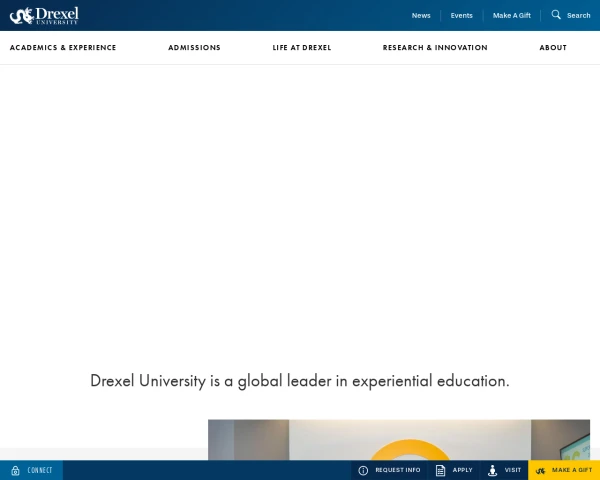Click the dragon icon in Make A Gift bar
Screen dimensions: 600x480
[540, 470]
